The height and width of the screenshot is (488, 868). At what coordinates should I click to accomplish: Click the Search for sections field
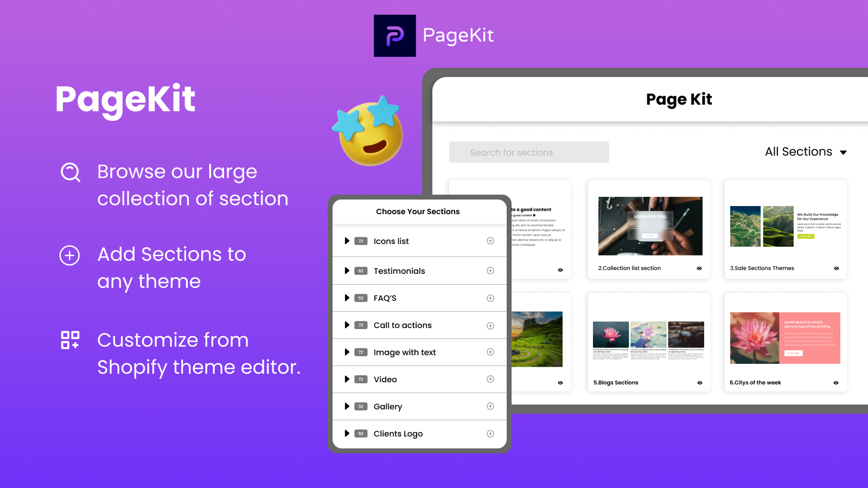529,152
